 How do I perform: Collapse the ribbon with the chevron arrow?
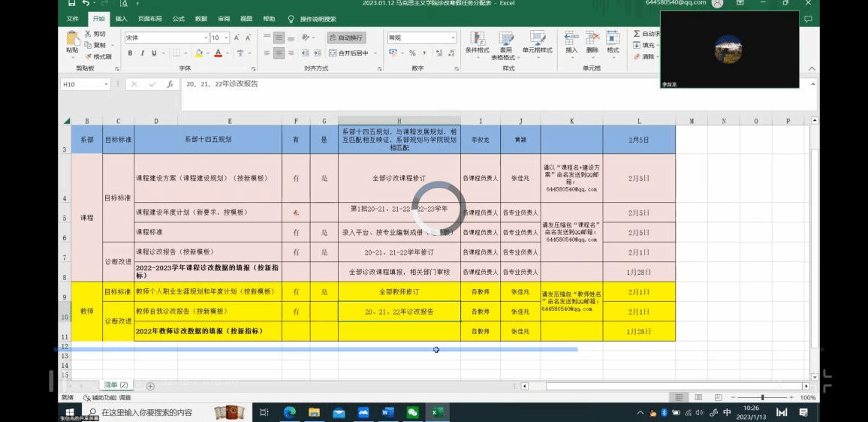coord(812,68)
